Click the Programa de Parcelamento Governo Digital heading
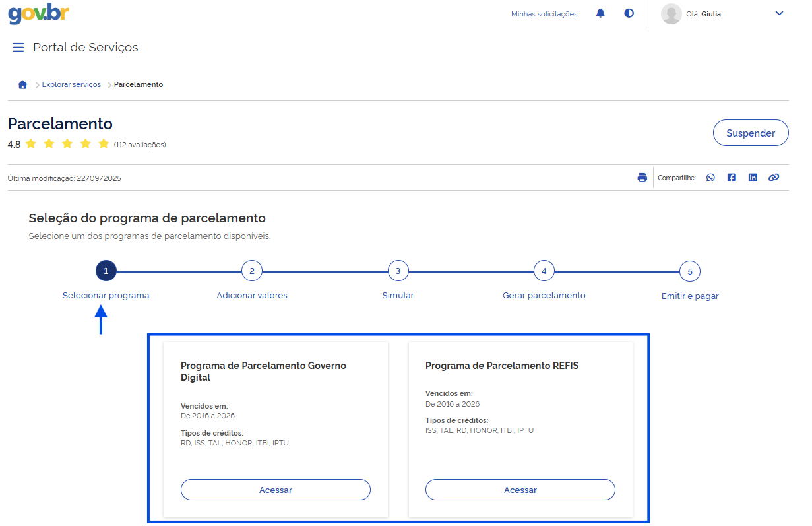Image resolution: width=812 pixels, height=526 pixels. click(263, 372)
